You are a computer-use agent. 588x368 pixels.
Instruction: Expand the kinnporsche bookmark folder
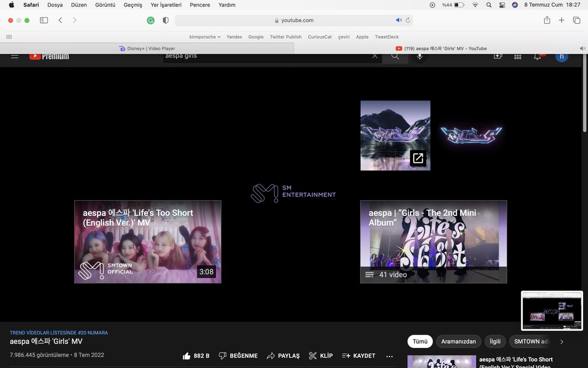(205, 37)
